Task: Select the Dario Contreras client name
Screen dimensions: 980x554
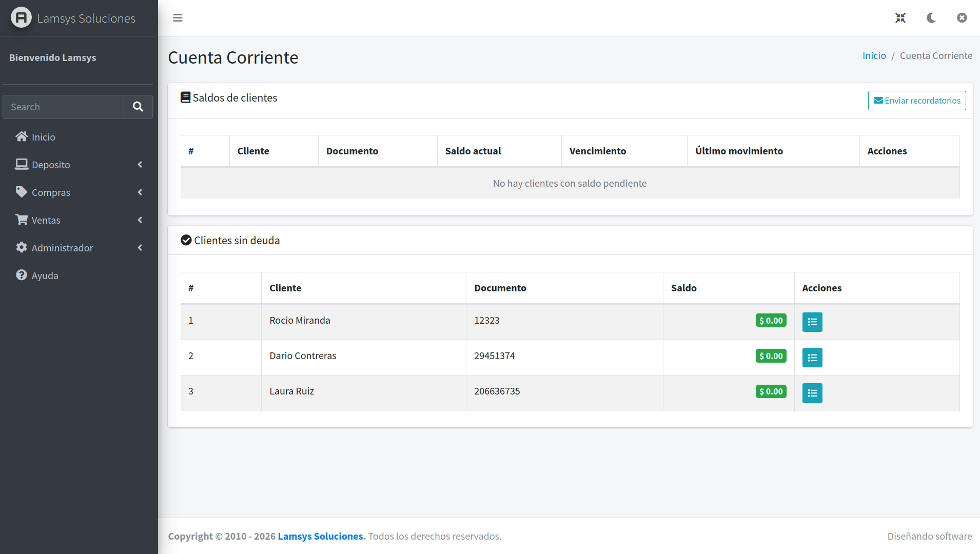Action: coord(303,356)
